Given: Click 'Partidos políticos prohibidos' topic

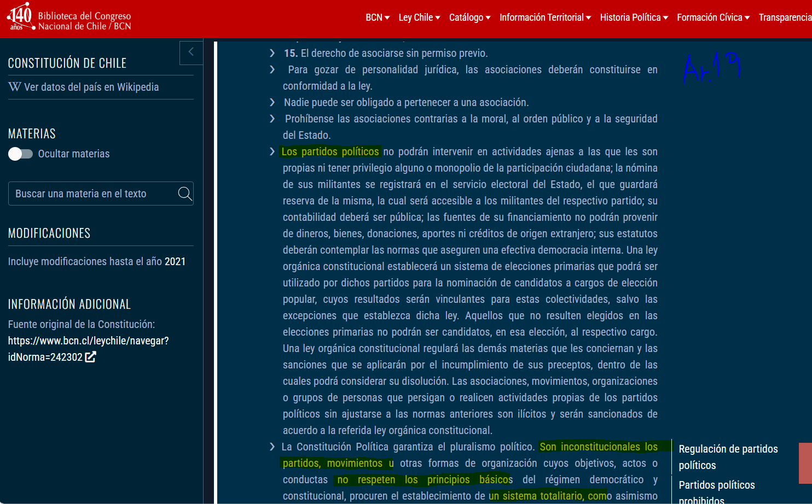Looking at the screenshot, I should (x=717, y=493).
